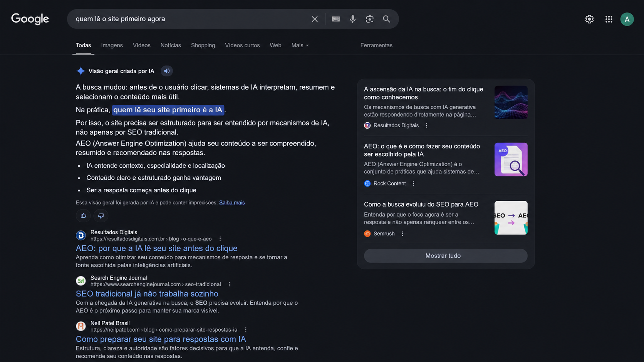
Task: Click the Semrush card favicon
Action: point(367,234)
